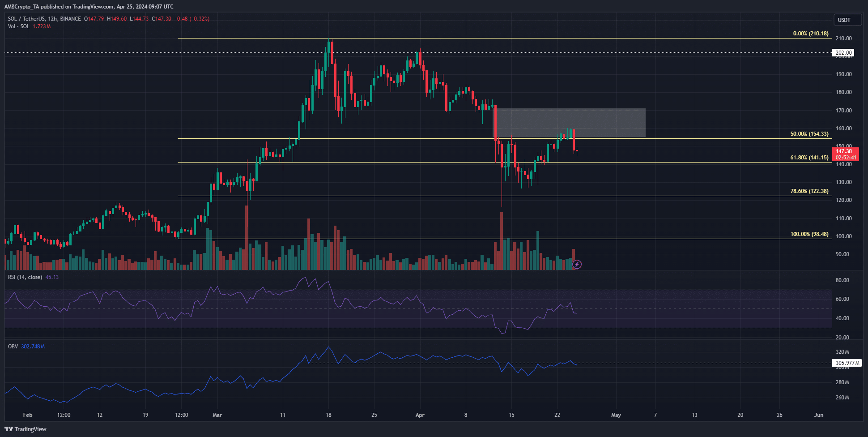Screen dimensions: 868x437
Task: Click the TradingView logo
Action: (x=26, y=429)
